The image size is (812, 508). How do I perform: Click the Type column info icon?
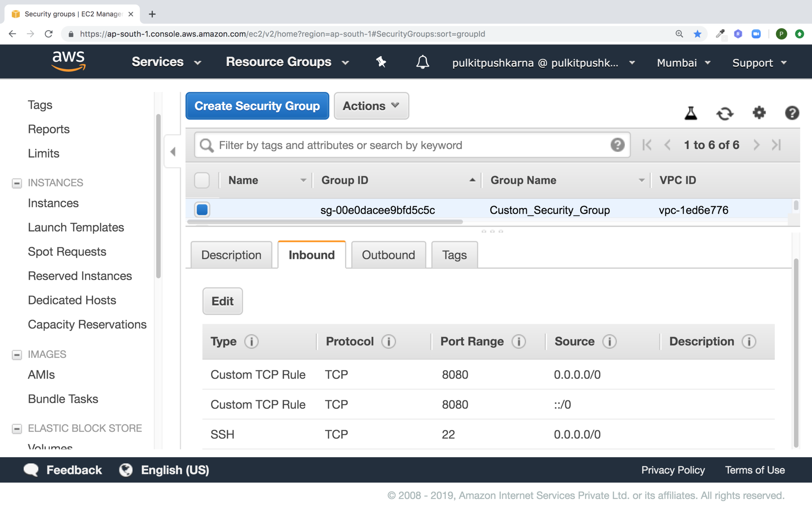click(251, 342)
